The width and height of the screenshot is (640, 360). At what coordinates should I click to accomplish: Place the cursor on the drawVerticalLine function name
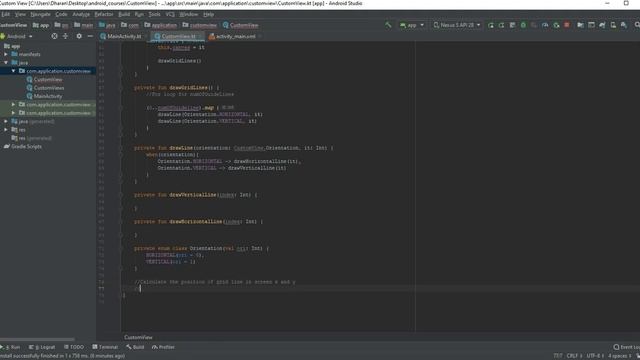(x=193, y=195)
